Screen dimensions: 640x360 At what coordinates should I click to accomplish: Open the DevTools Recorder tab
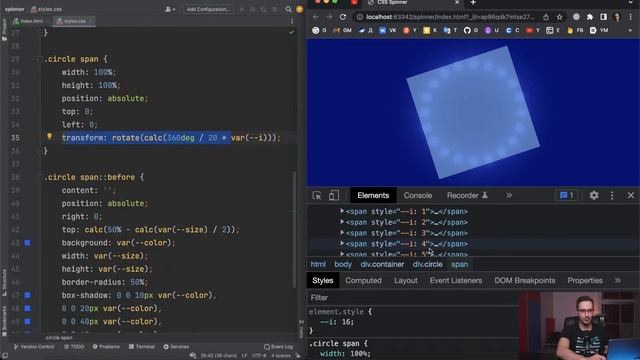coord(467,196)
